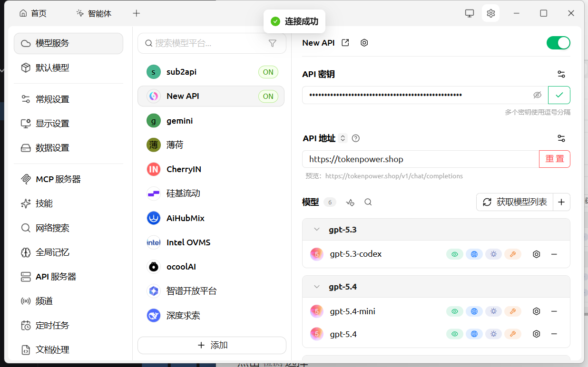Open a new tab with plus icon

click(137, 13)
